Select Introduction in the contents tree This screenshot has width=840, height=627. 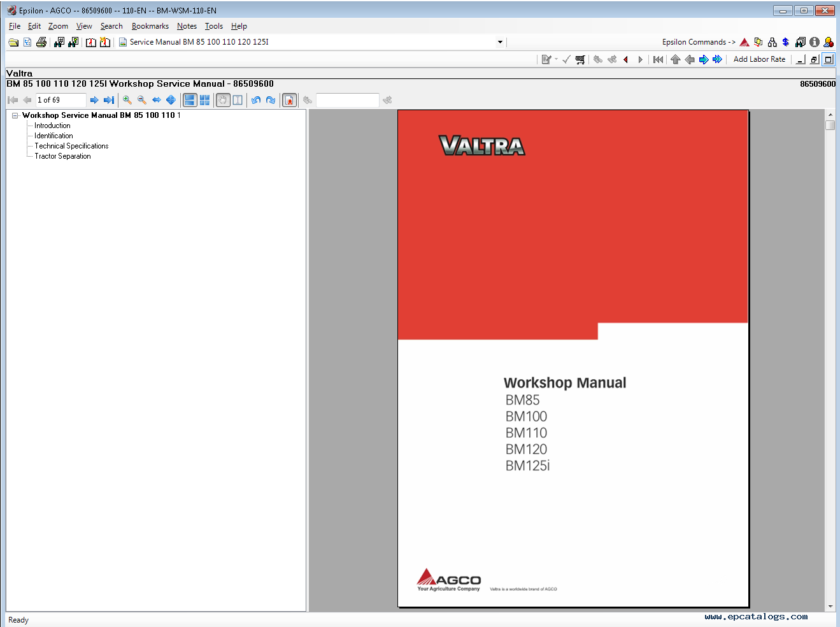52,126
